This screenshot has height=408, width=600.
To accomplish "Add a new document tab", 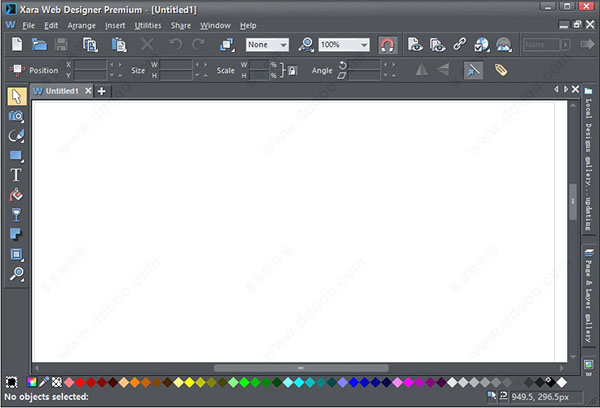I will coord(101,91).
